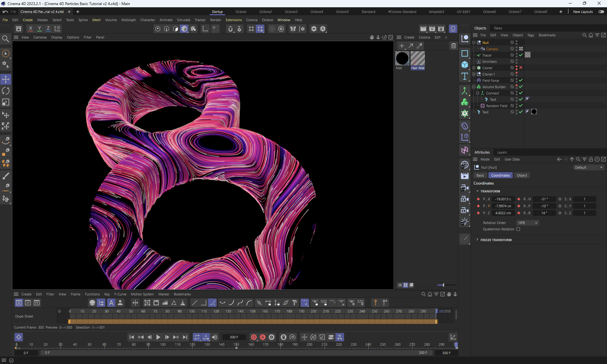Click the Text spline icon
Screen dimensions: 607x364
coord(464,76)
